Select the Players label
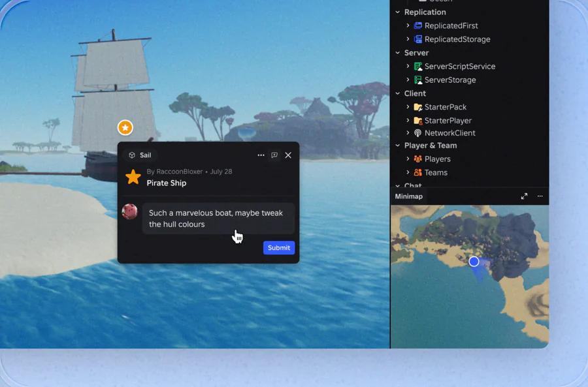 (438, 159)
